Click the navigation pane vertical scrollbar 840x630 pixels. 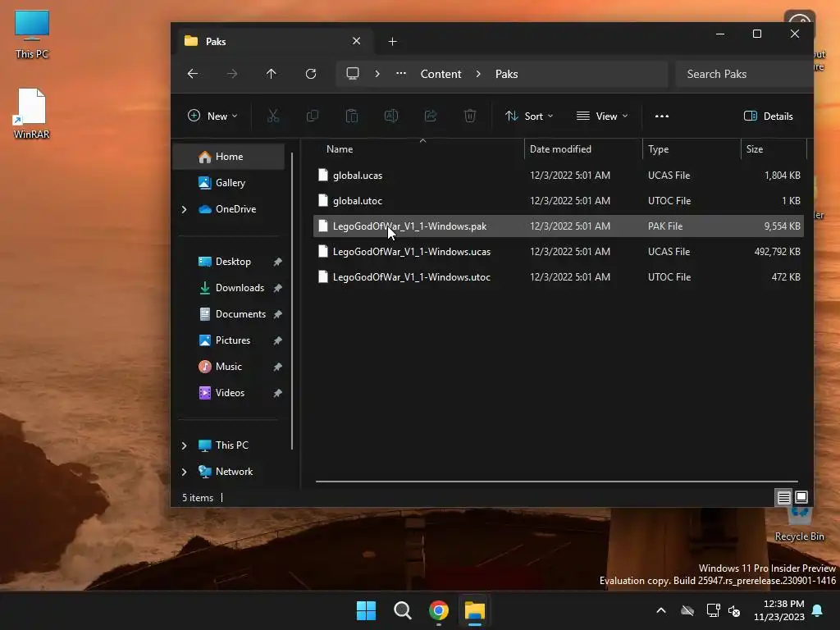pos(292,301)
